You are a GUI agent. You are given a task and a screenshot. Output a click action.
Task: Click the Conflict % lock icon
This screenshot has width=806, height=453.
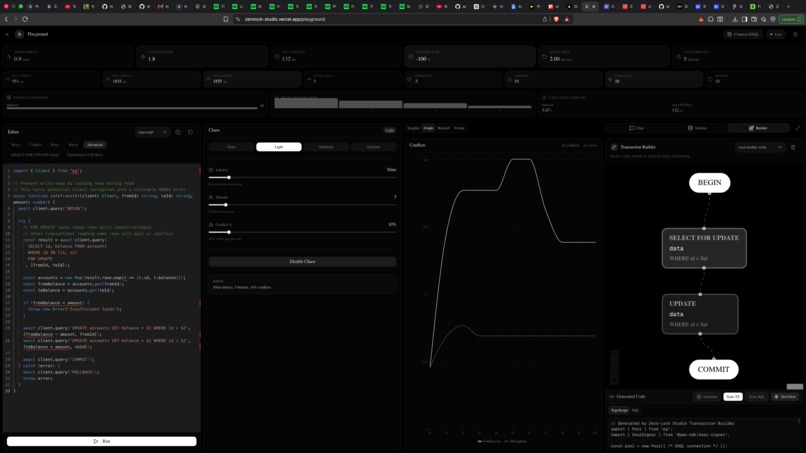[211, 225]
